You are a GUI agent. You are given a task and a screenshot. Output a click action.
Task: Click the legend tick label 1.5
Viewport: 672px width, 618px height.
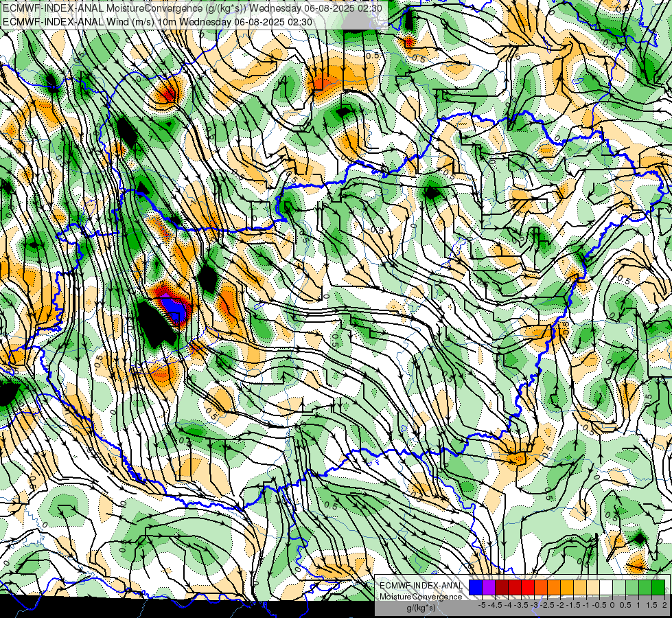click(x=651, y=605)
